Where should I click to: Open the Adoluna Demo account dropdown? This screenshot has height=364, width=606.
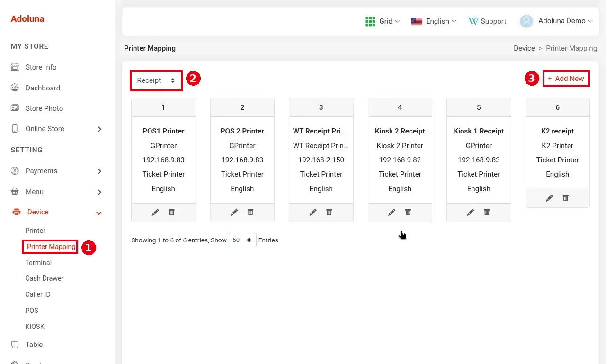tap(556, 21)
